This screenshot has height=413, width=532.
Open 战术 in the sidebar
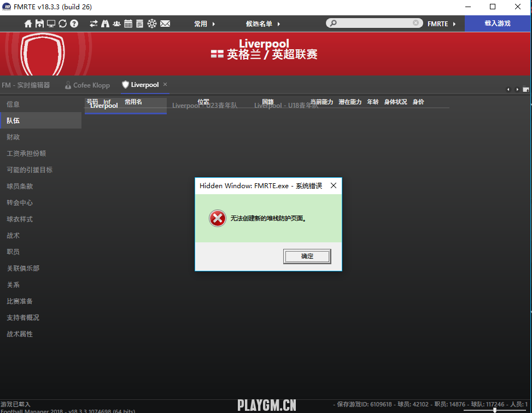click(x=40, y=236)
